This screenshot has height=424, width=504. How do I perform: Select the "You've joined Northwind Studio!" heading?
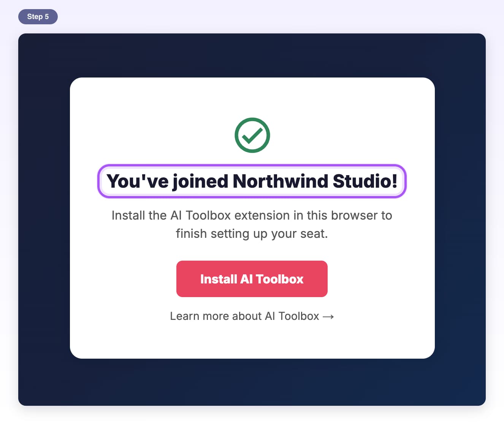pyautogui.click(x=252, y=181)
